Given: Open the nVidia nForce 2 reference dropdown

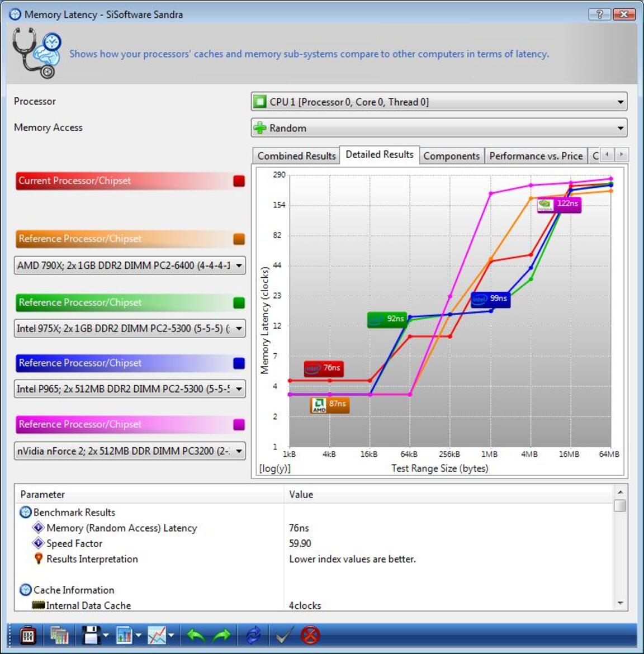Looking at the screenshot, I should point(130,451).
